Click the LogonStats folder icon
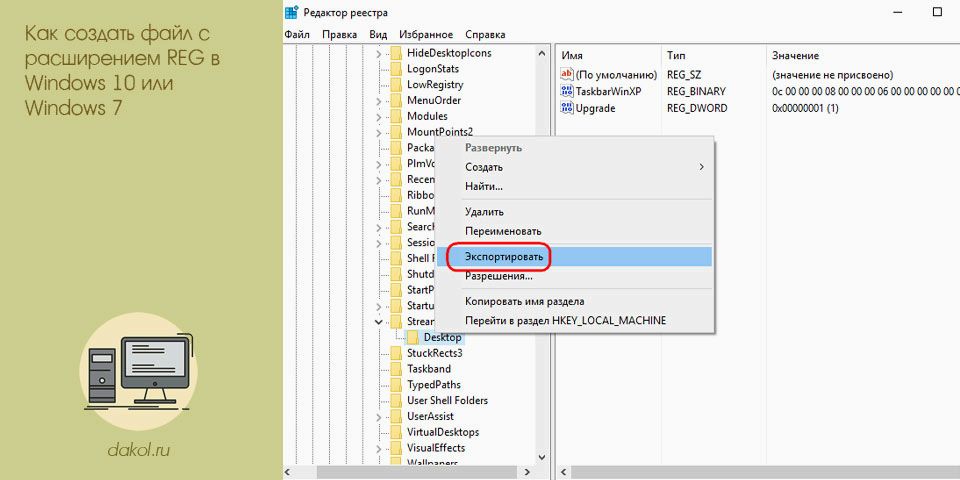The width and height of the screenshot is (960, 480). coord(396,69)
